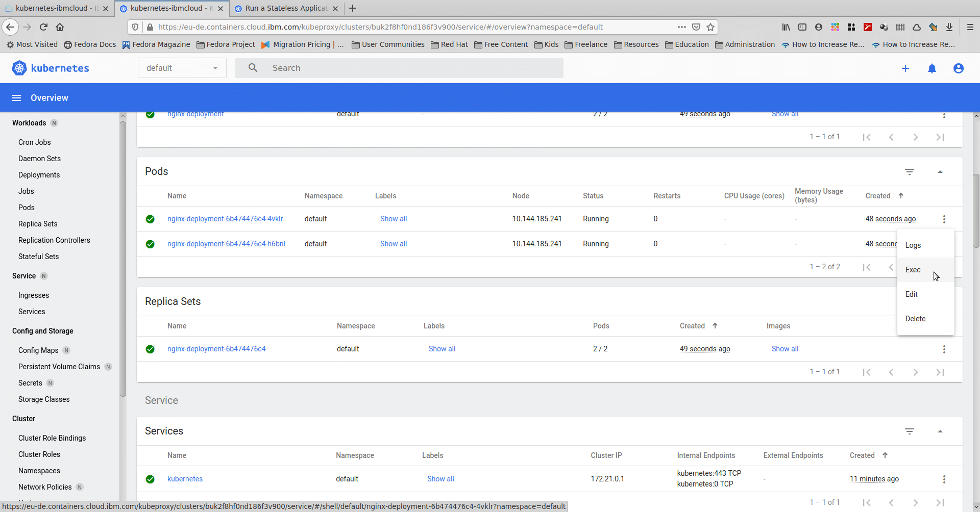Open the hamburger menu next to Overview
Screen dimensions: 980x512
pyautogui.click(x=16, y=98)
